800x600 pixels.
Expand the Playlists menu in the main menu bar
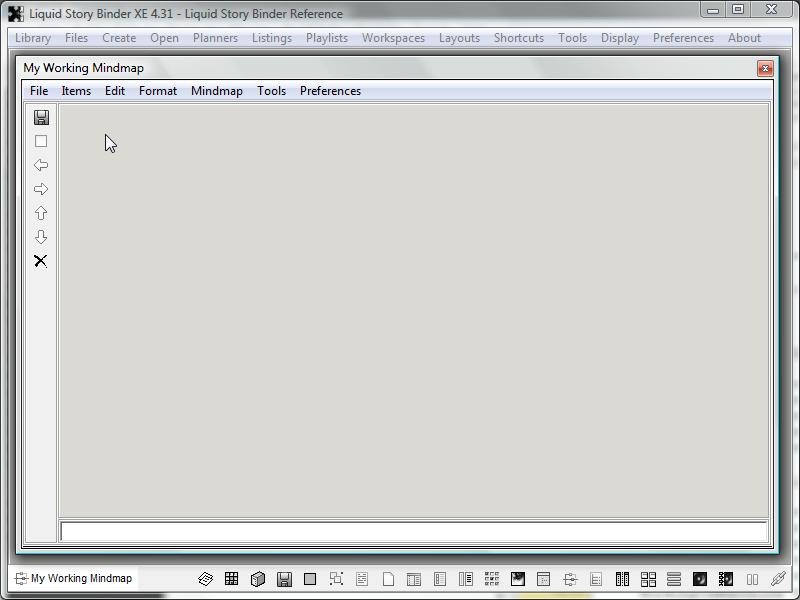coord(327,38)
